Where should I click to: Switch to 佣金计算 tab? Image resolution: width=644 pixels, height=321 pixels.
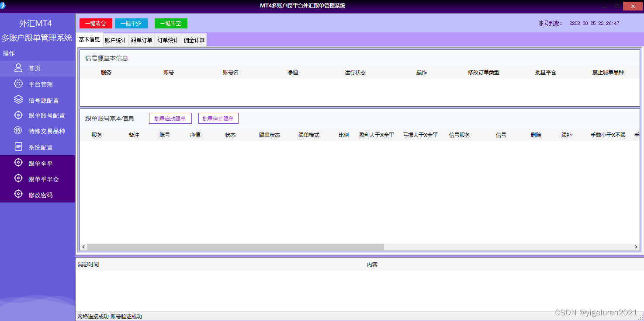coord(194,40)
